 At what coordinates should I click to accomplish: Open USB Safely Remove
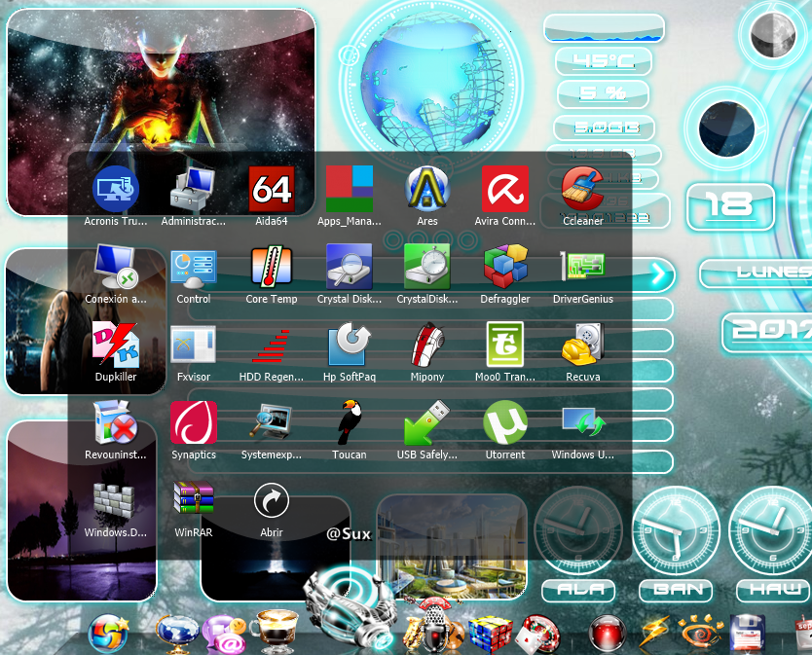[427, 424]
